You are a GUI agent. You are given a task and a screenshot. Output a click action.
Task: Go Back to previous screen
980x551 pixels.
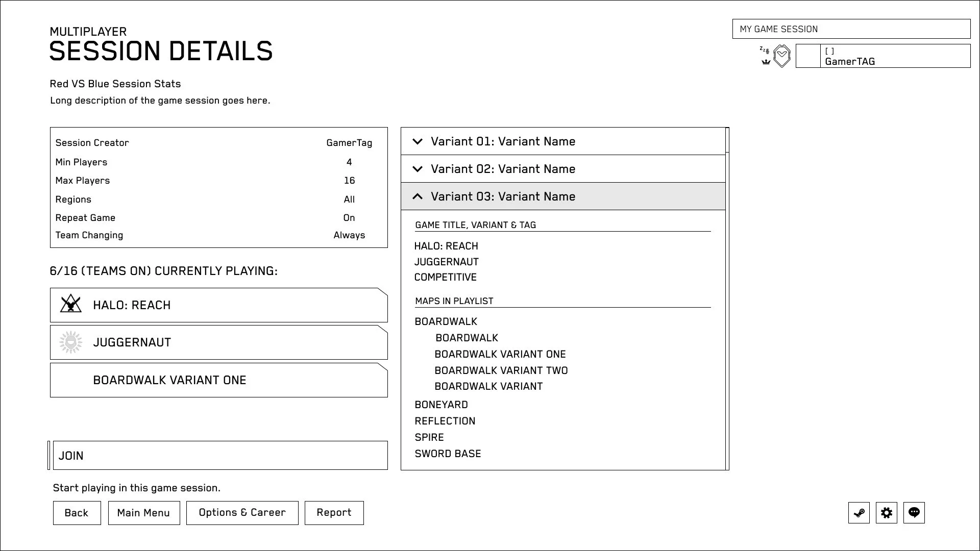point(77,513)
